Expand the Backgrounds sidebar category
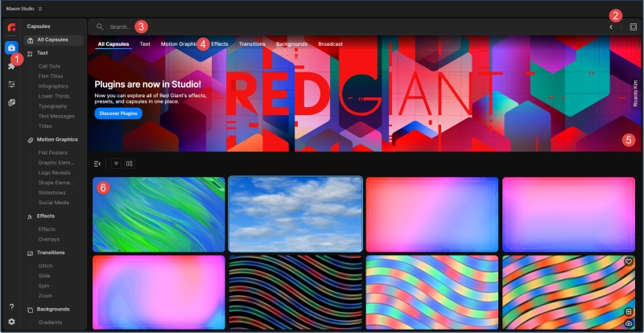The width and height of the screenshot is (644, 333). tap(53, 309)
